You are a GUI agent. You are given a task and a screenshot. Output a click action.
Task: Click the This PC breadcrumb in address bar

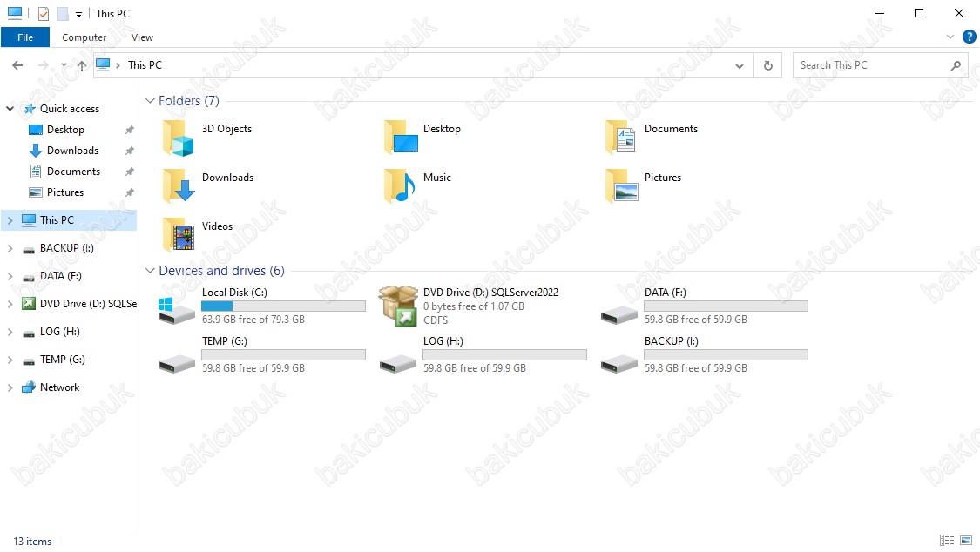[145, 65]
